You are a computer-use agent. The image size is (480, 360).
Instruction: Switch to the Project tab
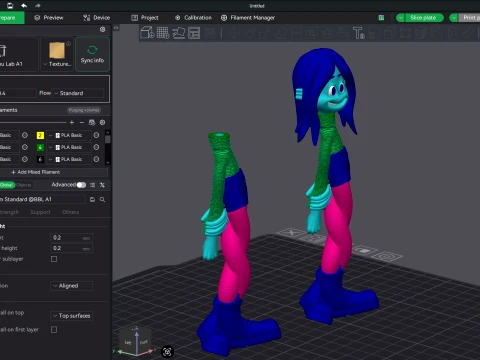[x=145, y=18]
